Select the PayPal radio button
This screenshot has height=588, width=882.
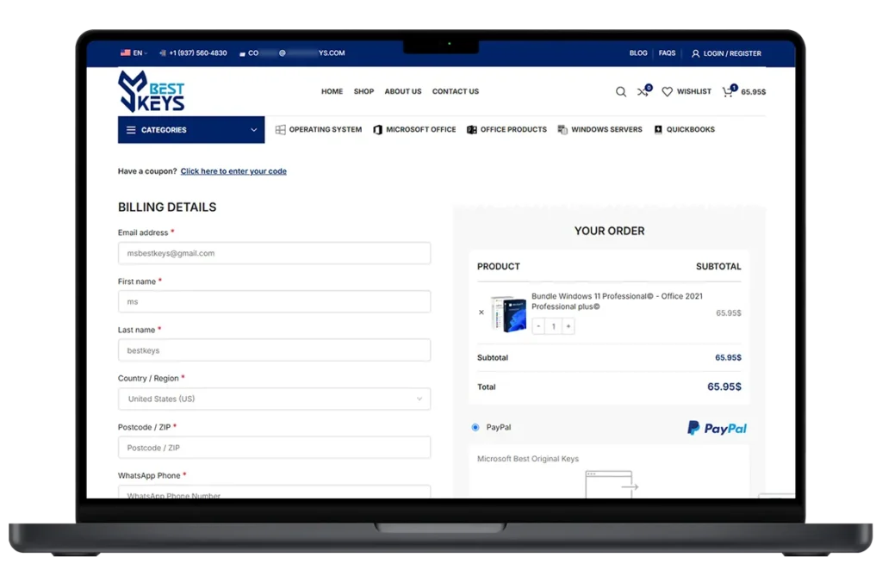tap(475, 427)
